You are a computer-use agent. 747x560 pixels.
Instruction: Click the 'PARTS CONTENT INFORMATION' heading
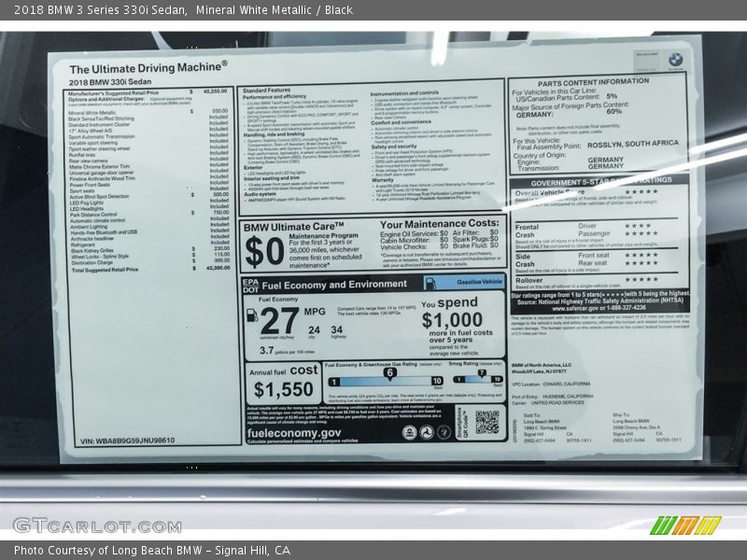(x=593, y=82)
